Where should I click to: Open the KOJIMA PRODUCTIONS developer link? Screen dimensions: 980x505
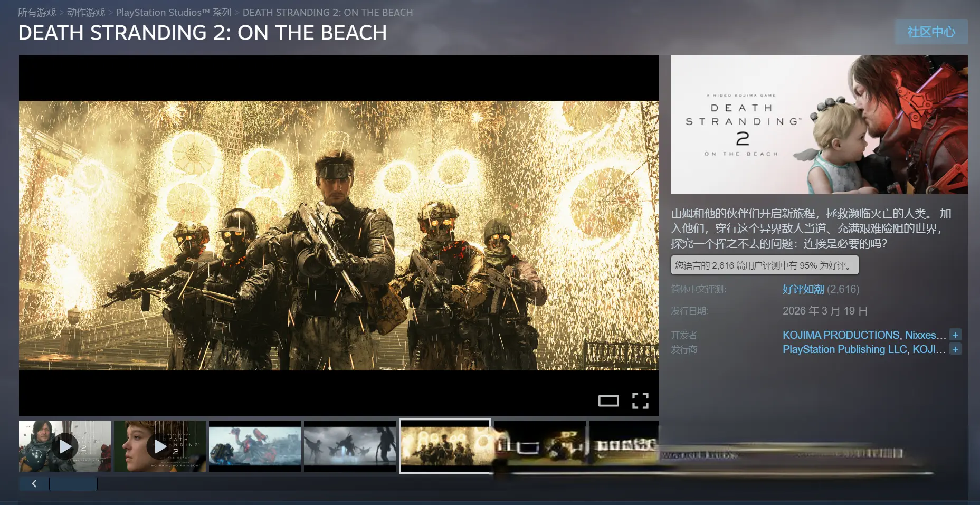841,335
